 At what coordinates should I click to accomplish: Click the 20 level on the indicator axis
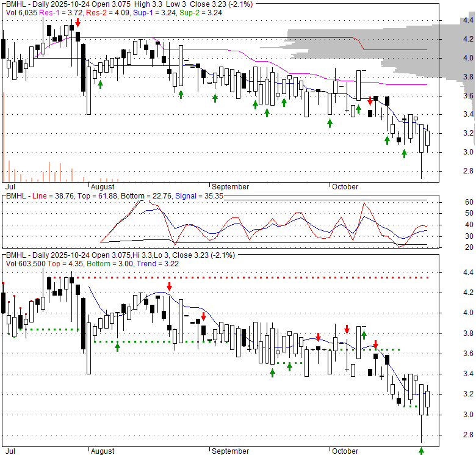pos(469,247)
